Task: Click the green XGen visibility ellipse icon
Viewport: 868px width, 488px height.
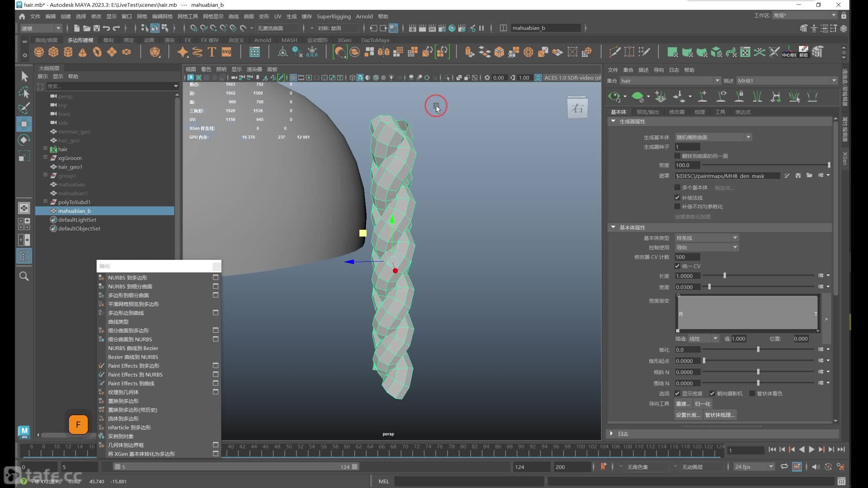Action: coord(637,97)
